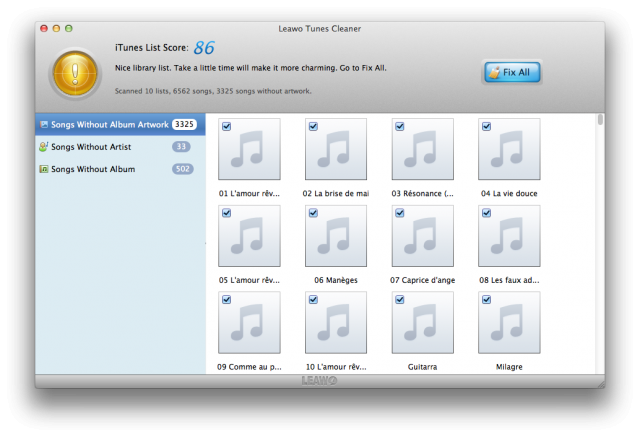Toggle checkbox for 03 Résonance song

point(400,126)
